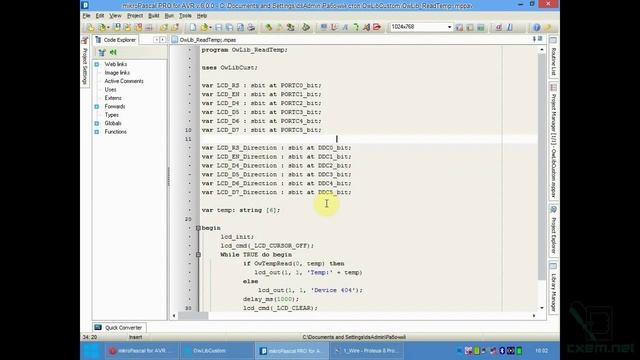640x360 pixels.
Task: Expand the Forwards tree node
Action: [x=97, y=107]
